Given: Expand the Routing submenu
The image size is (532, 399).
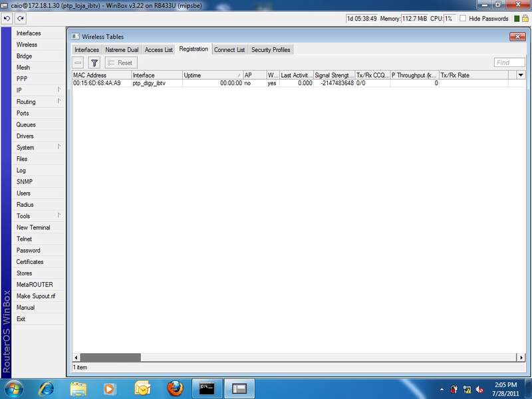Looking at the screenshot, I should pos(59,101).
